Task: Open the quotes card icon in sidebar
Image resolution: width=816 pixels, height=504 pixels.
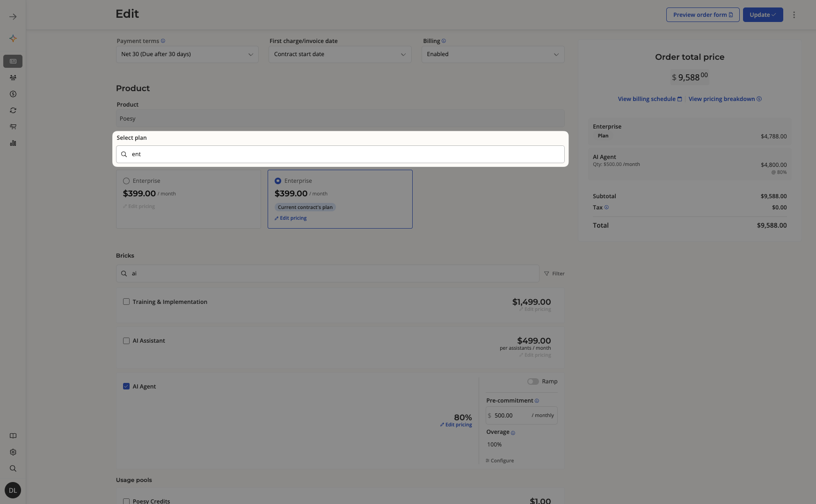Action: (13, 61)
